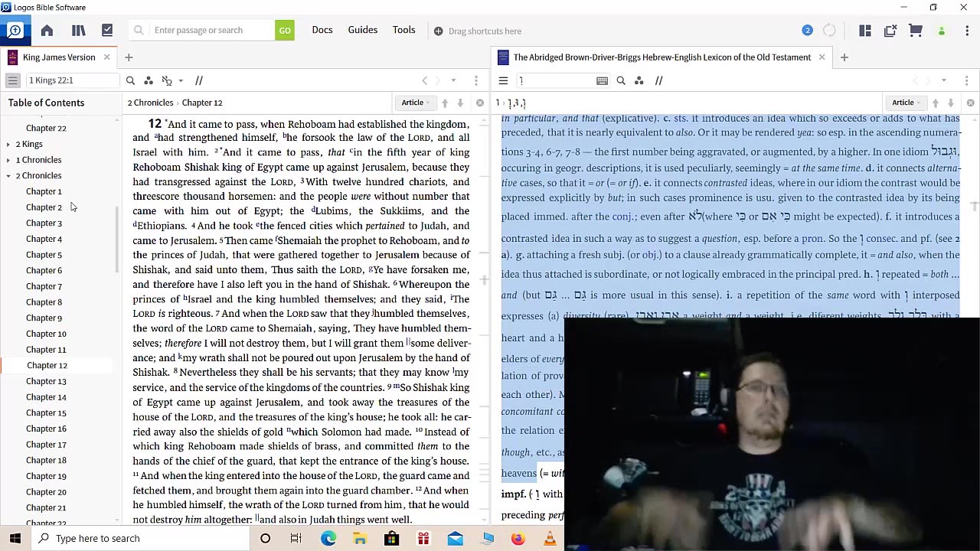Select Chapter 9 in the contents
Image resolution: width=980 pixels, height=551 pixels.
coord(44,318)
